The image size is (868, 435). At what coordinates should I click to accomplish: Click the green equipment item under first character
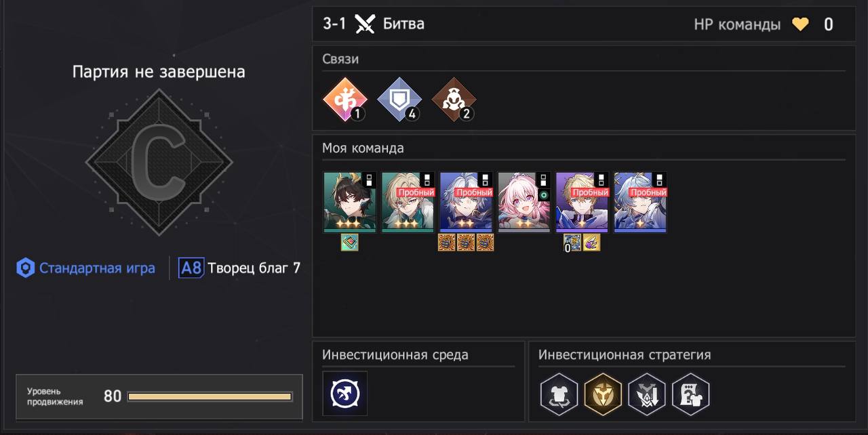[350, 243]
